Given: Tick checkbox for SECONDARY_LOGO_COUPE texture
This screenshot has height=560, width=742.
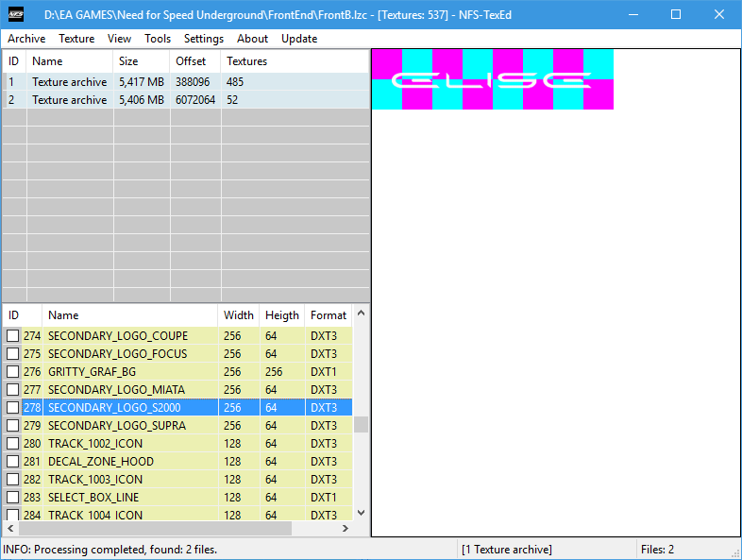Looking at the screenshot, I should (x=13, y=336).
